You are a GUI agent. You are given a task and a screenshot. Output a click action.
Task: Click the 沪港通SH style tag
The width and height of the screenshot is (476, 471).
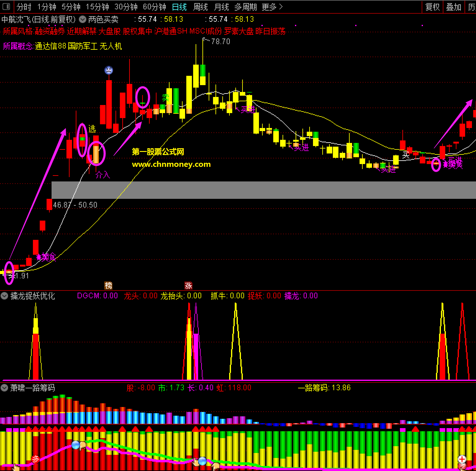(171, 31)
